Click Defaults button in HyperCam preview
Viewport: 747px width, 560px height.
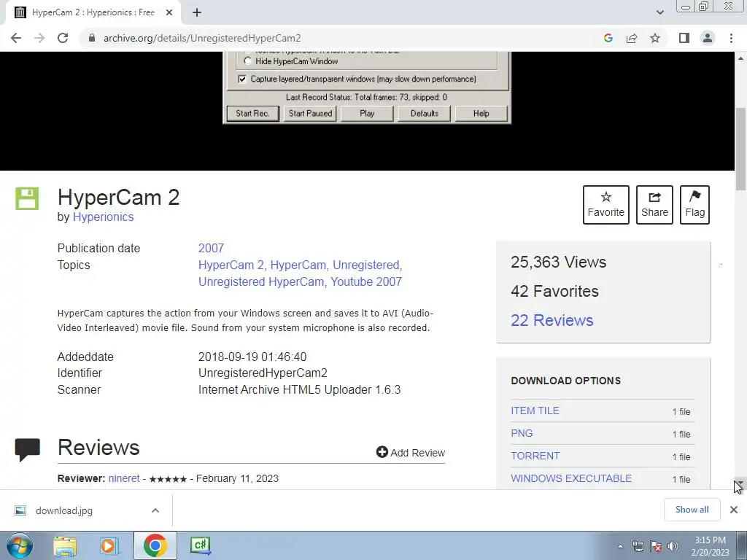(424, 113)
